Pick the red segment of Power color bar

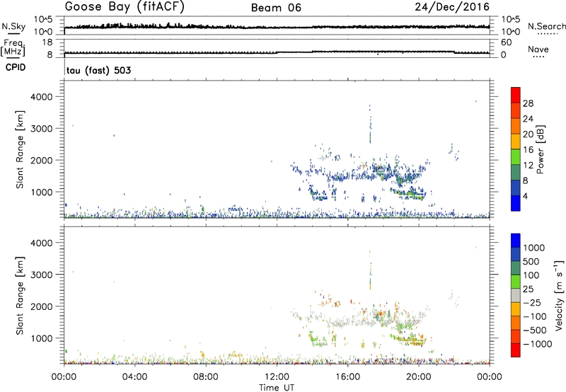516,95
